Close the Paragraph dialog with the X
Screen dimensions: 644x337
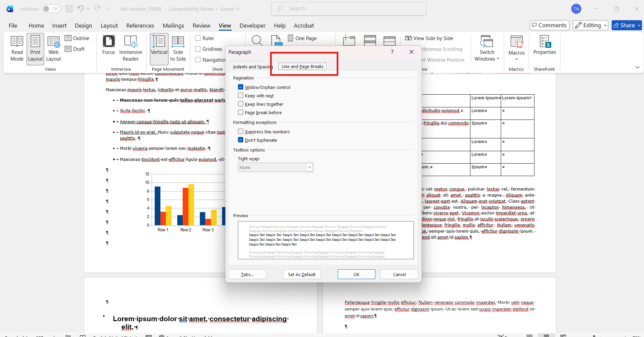click(x=411, y=52)
